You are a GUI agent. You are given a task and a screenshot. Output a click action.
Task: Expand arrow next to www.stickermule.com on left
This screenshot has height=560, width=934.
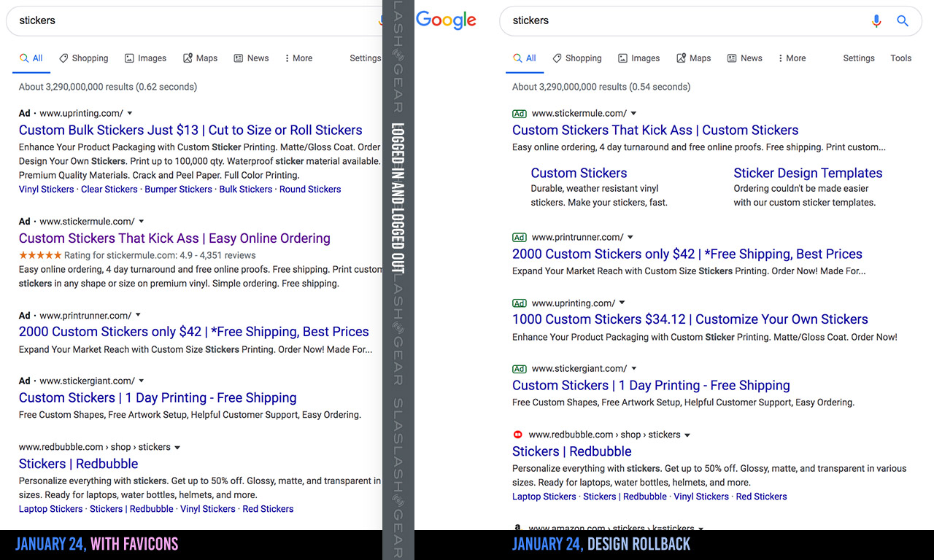tap(142, 222)
